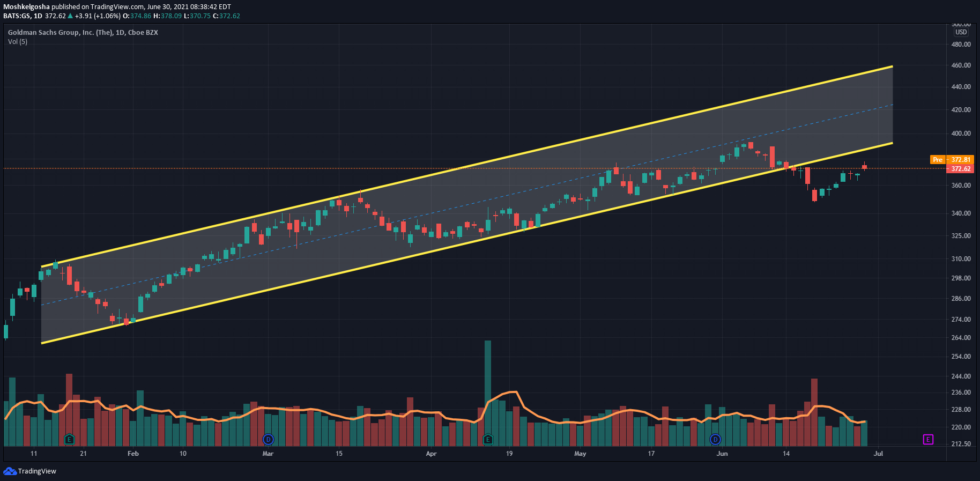Click the open value O:374.86
The image size is (980, 481).
point(137,16)
